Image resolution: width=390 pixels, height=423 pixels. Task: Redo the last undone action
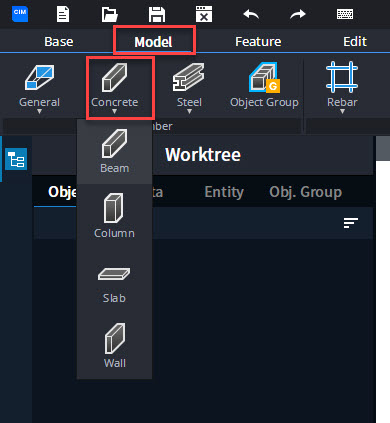tap(298, 14)
